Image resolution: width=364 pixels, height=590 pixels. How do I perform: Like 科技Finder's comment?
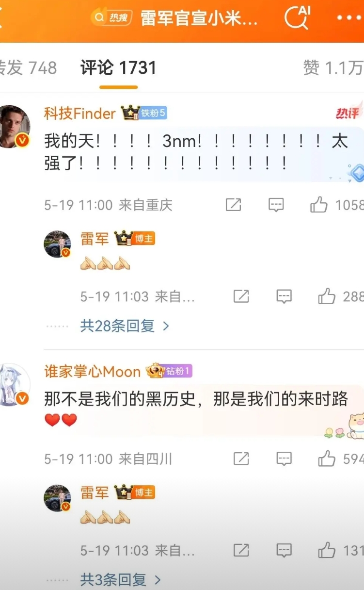319,205
